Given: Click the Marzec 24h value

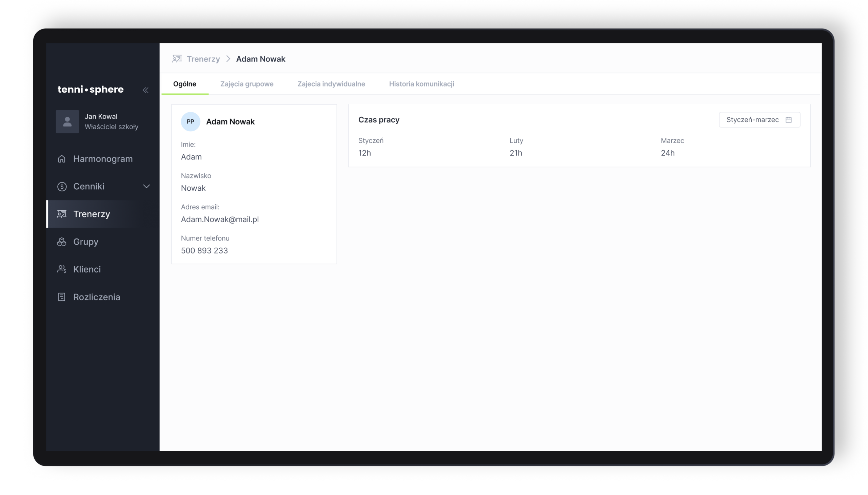Looking at the screenshot, I should tap(668, 153).
